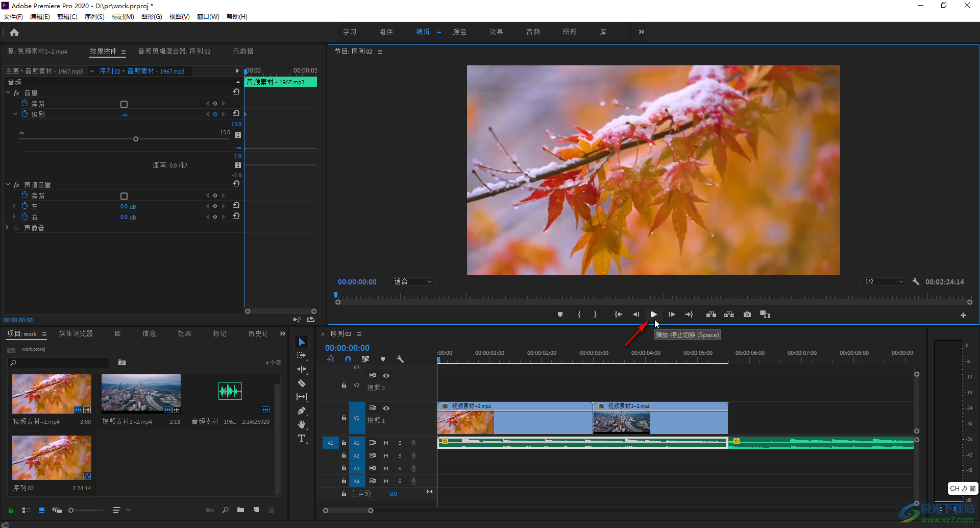Click the Lift button

coord(711,315)
